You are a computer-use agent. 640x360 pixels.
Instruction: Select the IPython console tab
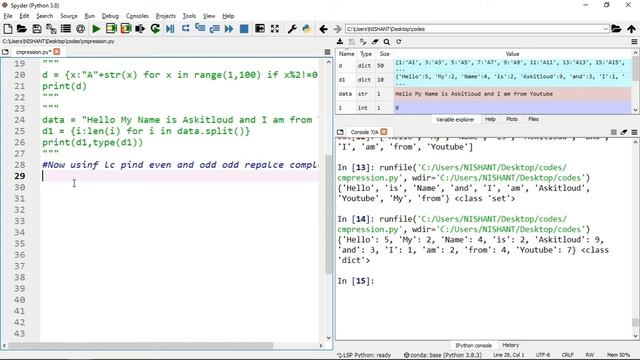[473, 345]
